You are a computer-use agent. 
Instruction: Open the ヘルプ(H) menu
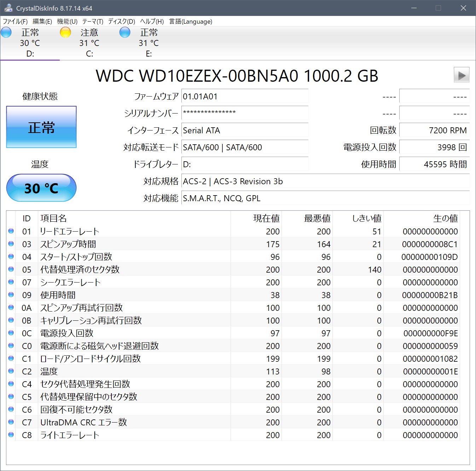coord(152,21)
